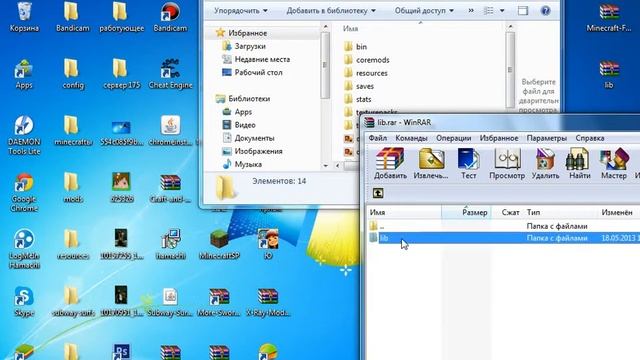Click the Удалить icon in WinRAR
The image size is (640, 360).
click(545, 164)
